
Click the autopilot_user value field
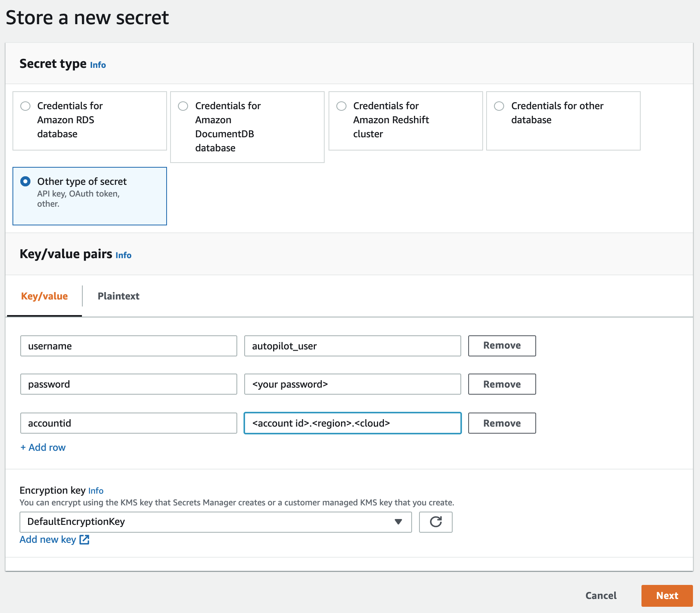point(352,346)
